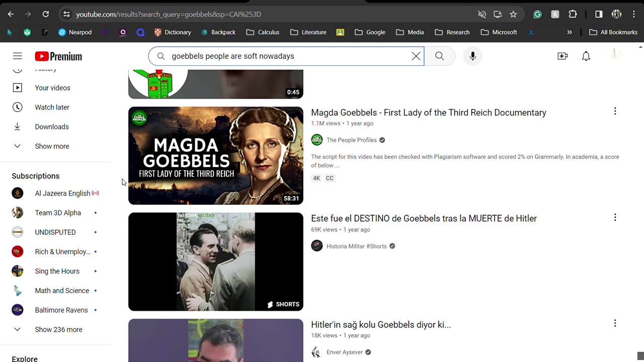Open the Media bookmarks folder

click(410, 32)
